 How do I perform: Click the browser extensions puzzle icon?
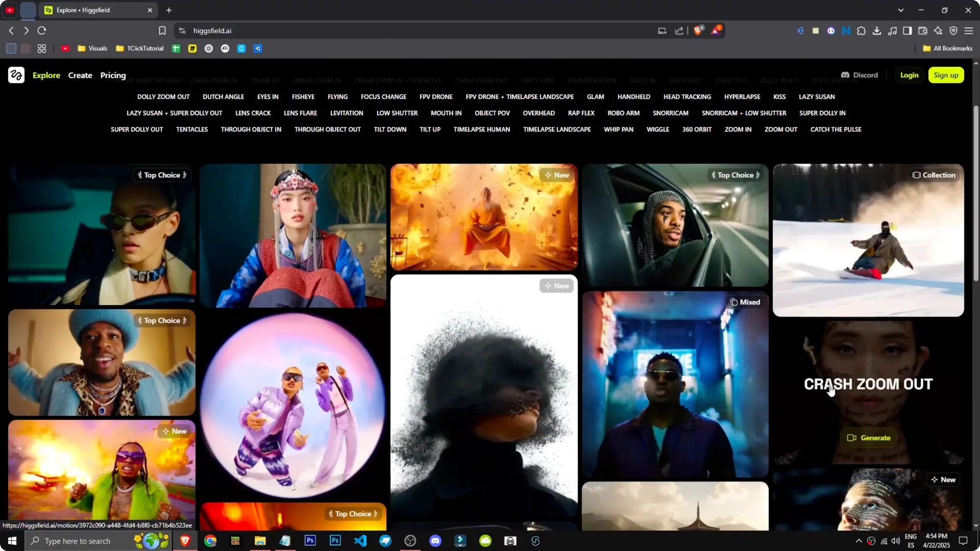tap(862, 31)
